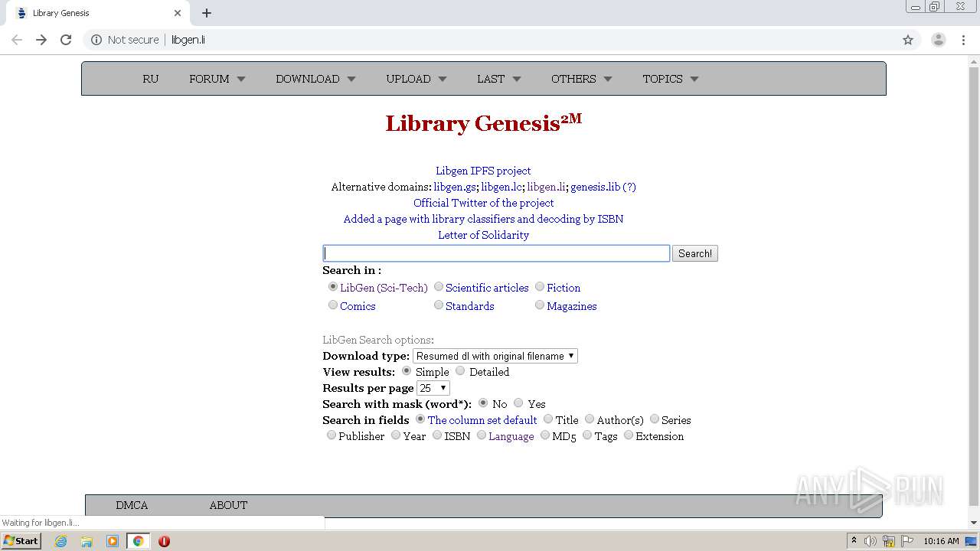Select the Scientific articles radio button
980x551 pixels.
439,287
